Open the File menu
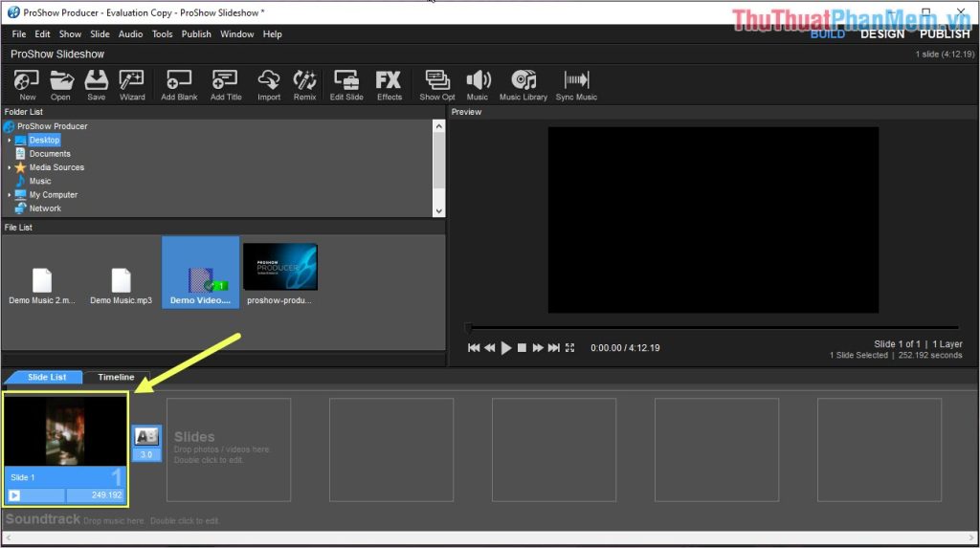980x548 pixels. 19,34
